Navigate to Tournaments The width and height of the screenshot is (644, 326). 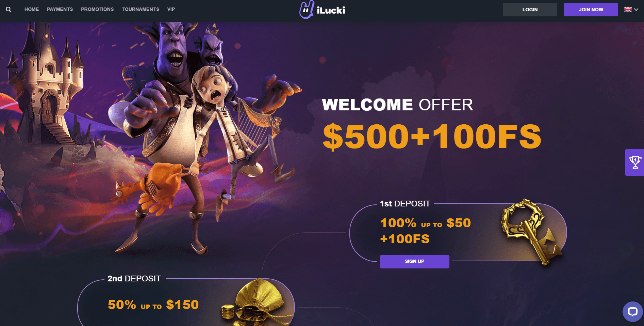[x=141, y=9]
